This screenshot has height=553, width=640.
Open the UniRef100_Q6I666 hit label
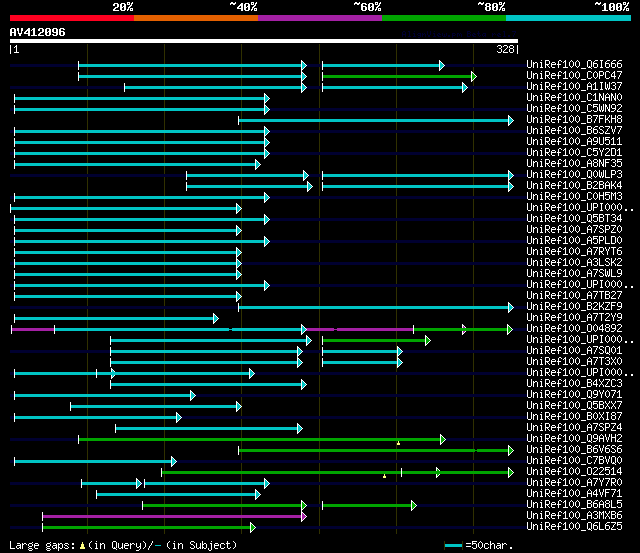click(574, 64)
